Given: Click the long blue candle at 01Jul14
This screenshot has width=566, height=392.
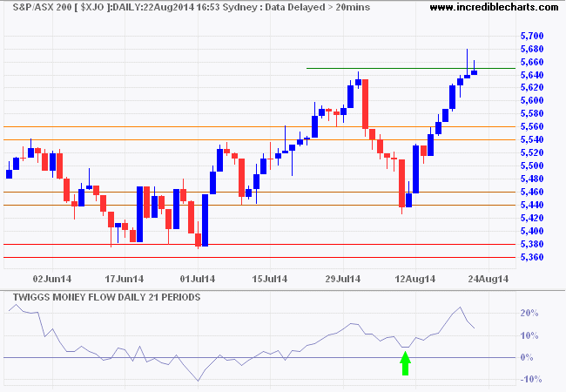Looking at the screenshot, I should pyautogui.click(x=205, y=220).
